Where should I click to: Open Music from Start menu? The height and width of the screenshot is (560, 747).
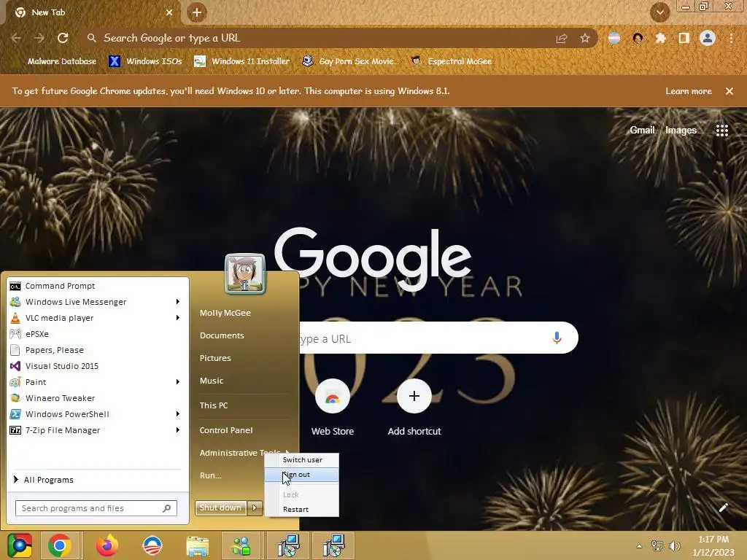[212, 381]
